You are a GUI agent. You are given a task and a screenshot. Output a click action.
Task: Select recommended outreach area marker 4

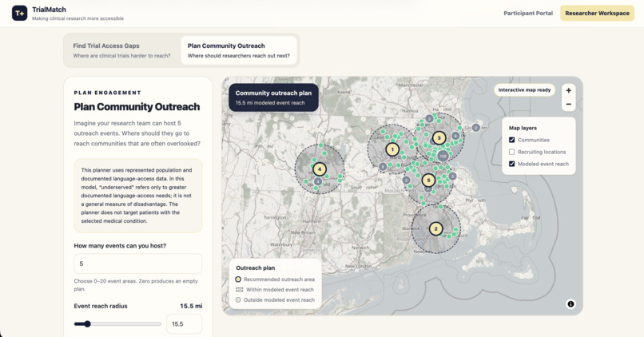coord(320,169)
